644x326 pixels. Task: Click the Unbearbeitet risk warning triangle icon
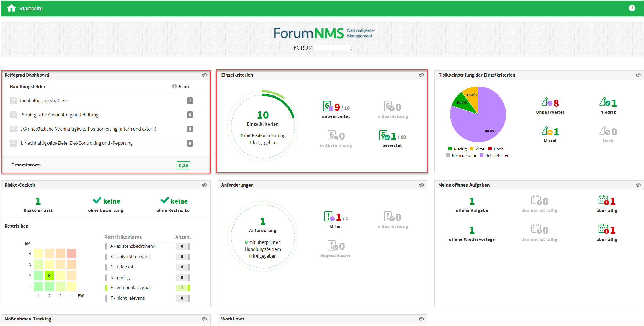pyautogui.click(x=547, y=102)
